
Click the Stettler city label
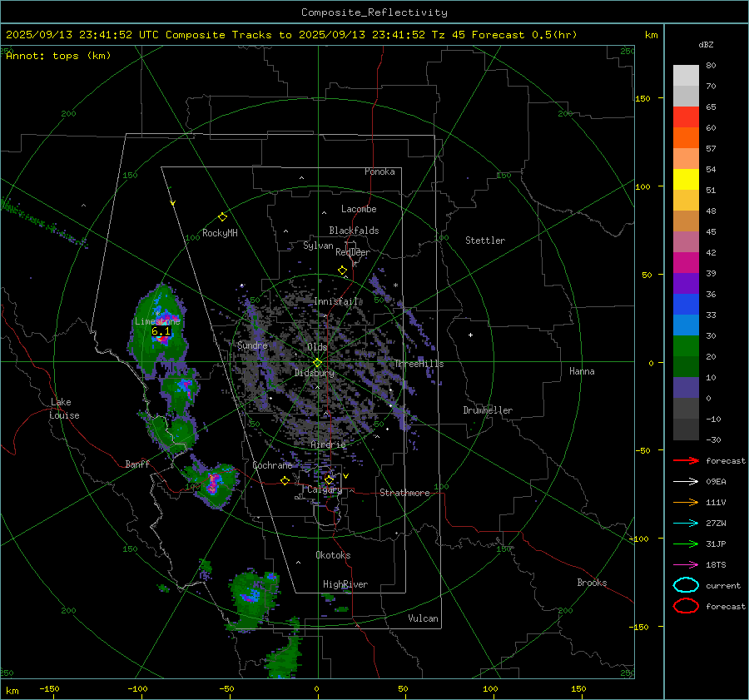[x=485, y=241]
